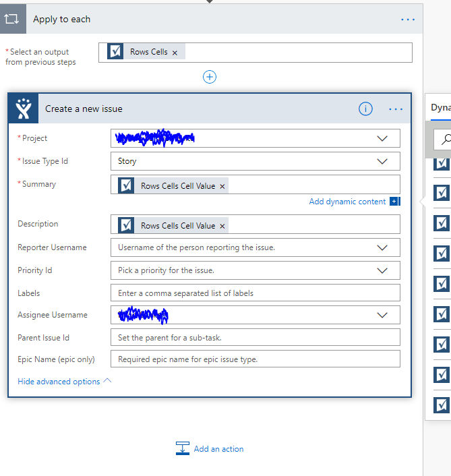Click Add an action

[x=218, y=448]
